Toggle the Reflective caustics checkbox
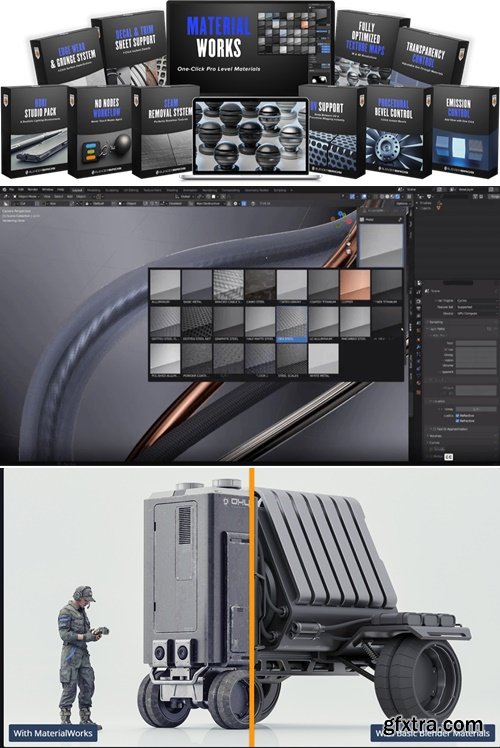The width and height of the screenshot is (500, 748). click(457, 416)
